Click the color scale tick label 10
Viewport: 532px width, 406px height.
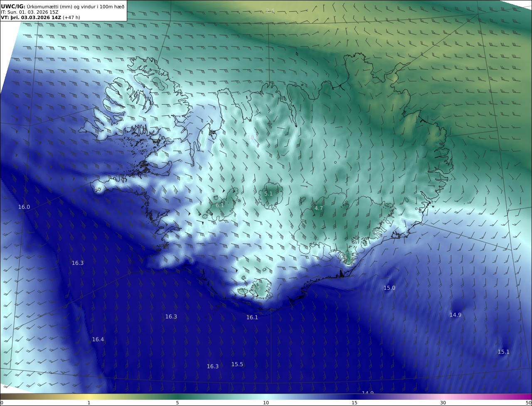266,403
